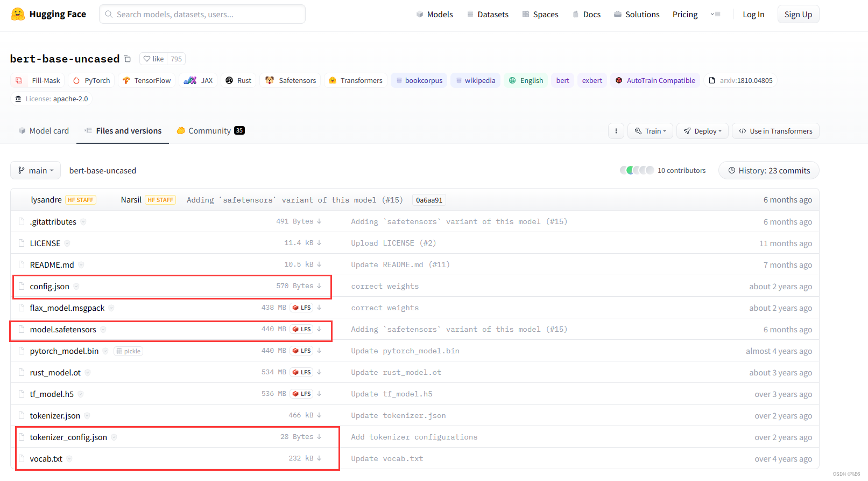
Task: Click the License: apache-2.0 tag
Action: pyautogui.click(x=51, y=99)
